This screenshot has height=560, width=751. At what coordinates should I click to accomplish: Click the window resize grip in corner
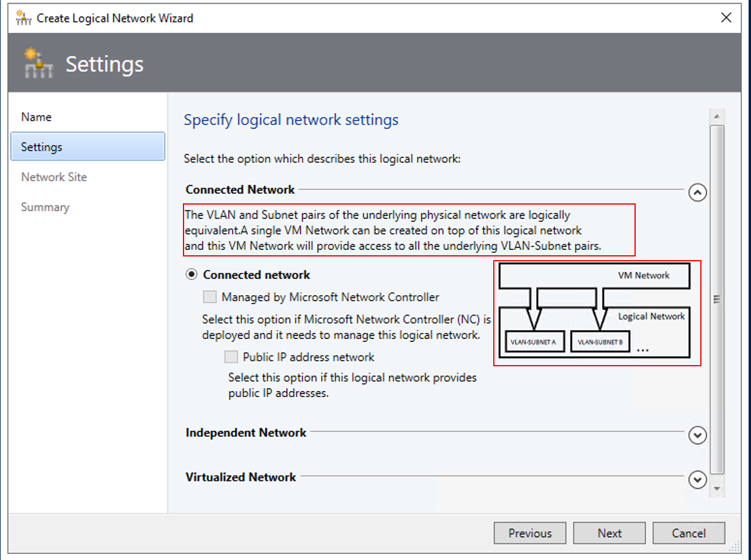(735, 547)
